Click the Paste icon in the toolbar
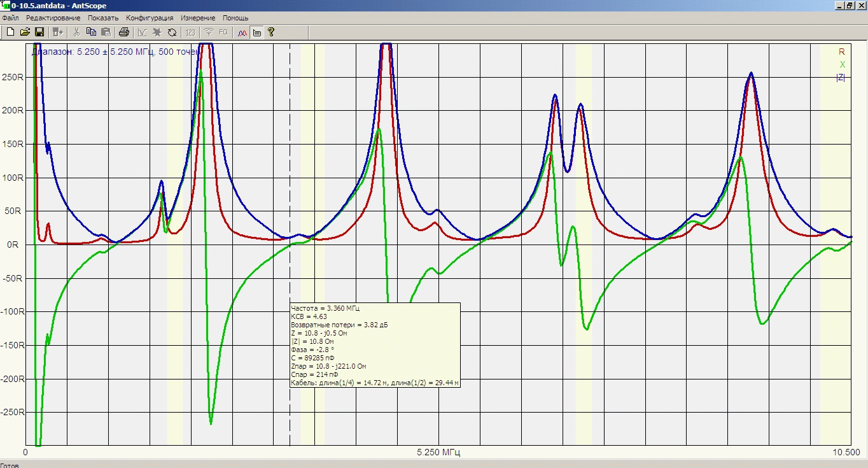 pyautogui.click(x=106, y=32)
